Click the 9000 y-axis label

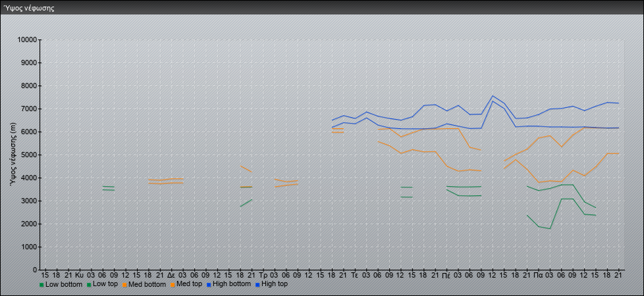click(x=29, y=62)
